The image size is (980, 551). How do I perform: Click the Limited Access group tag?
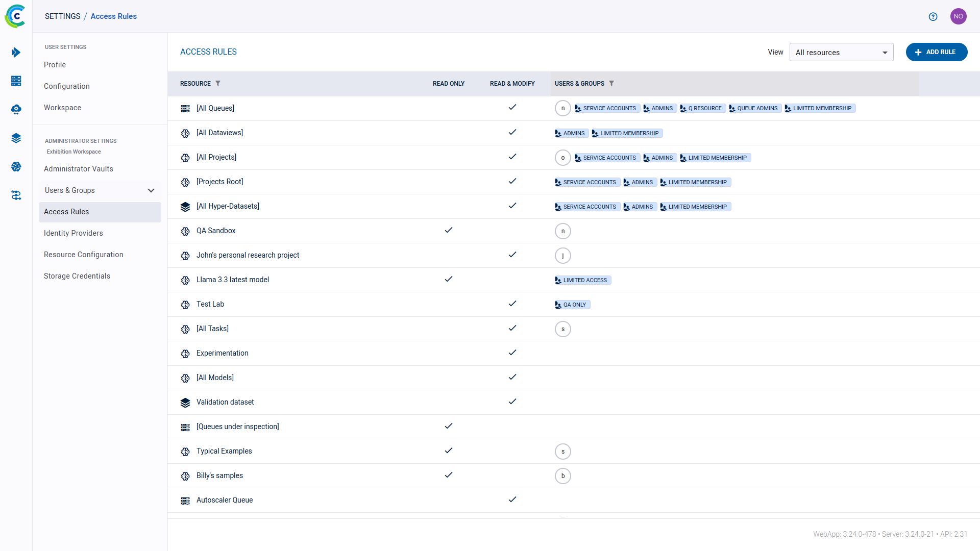(x=583, y=280)
